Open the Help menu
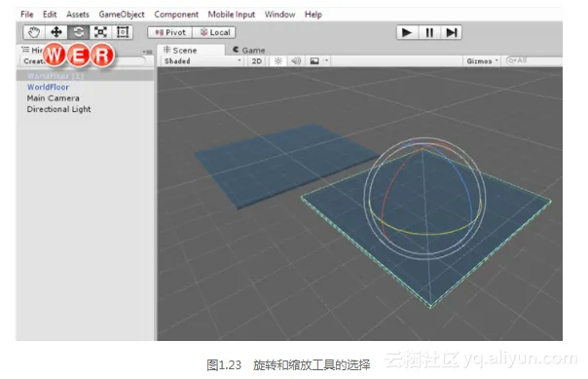Screen dimensions: 588x379 pyautogui.click(x=313, y=15)
